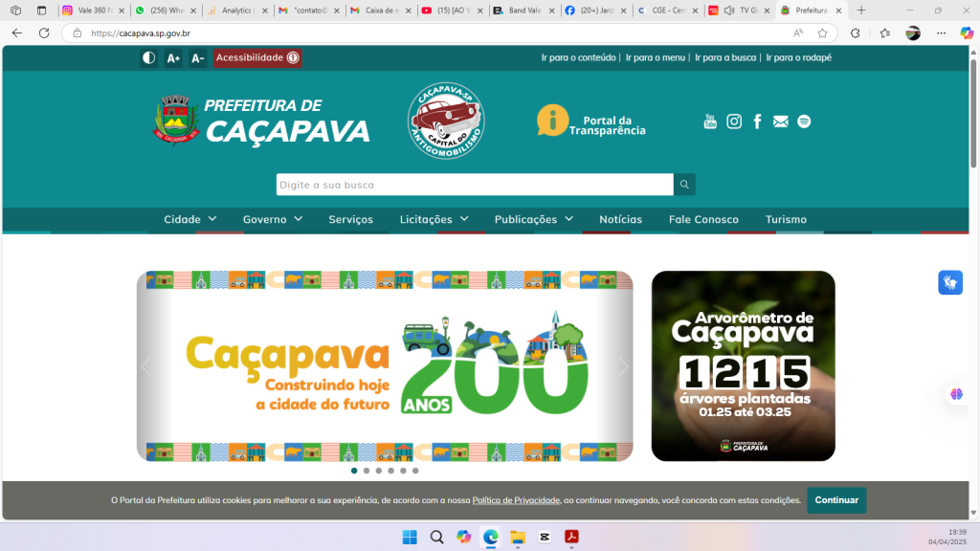This screenshot has width=980, height=551.
Task: Open vertical tabs toggle icon
Action: (41, 11)
